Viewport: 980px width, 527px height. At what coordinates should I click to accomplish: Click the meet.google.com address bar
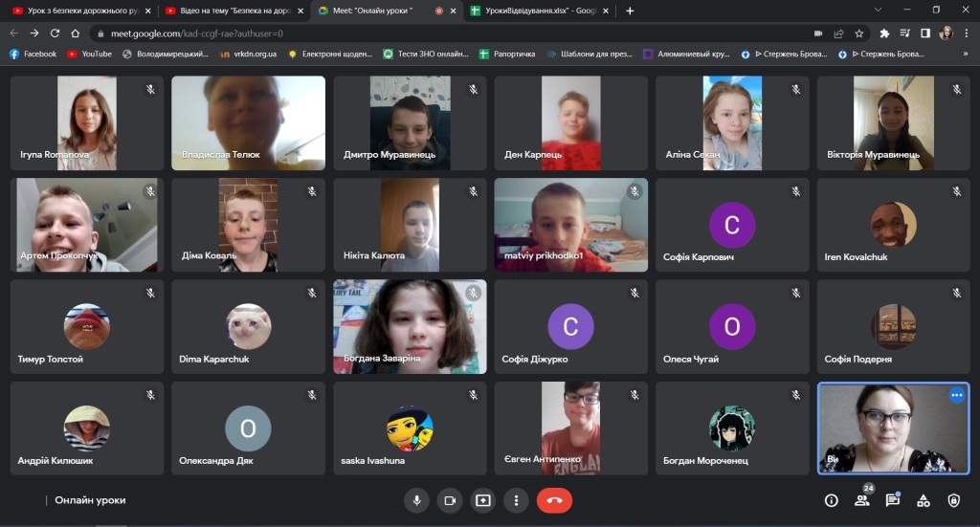click(383, 33)
